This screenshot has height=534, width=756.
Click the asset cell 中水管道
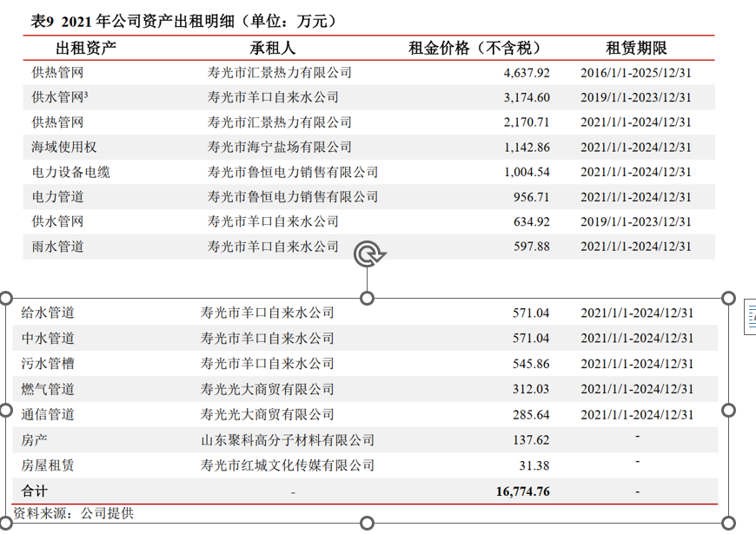click(x=47, y=338)
